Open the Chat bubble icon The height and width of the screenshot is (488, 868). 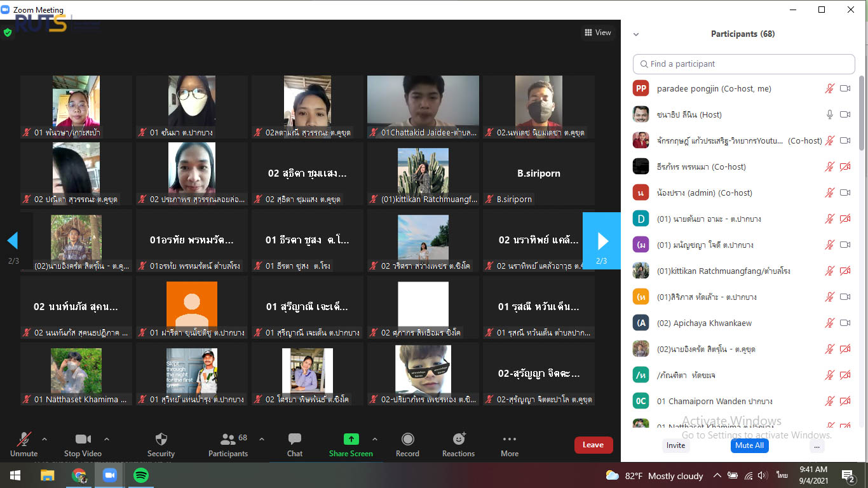coord(295,439)
